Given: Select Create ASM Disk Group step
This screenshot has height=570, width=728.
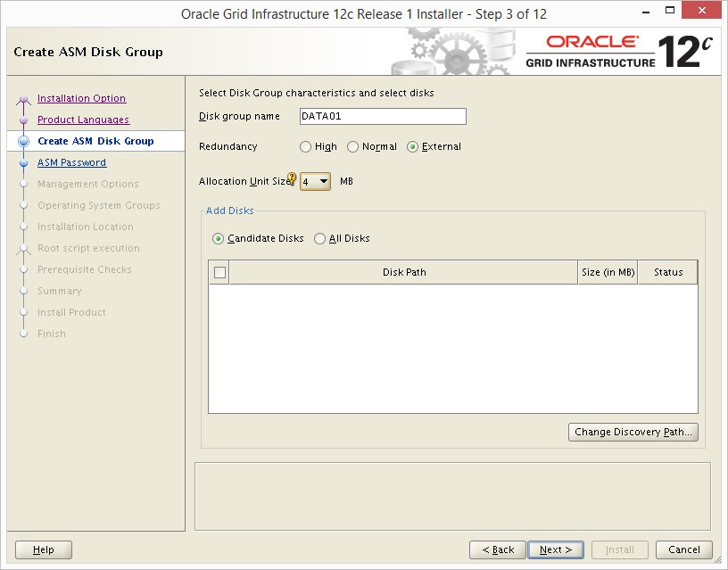Looking at the screenshot, I should click(x=95, y=141).
